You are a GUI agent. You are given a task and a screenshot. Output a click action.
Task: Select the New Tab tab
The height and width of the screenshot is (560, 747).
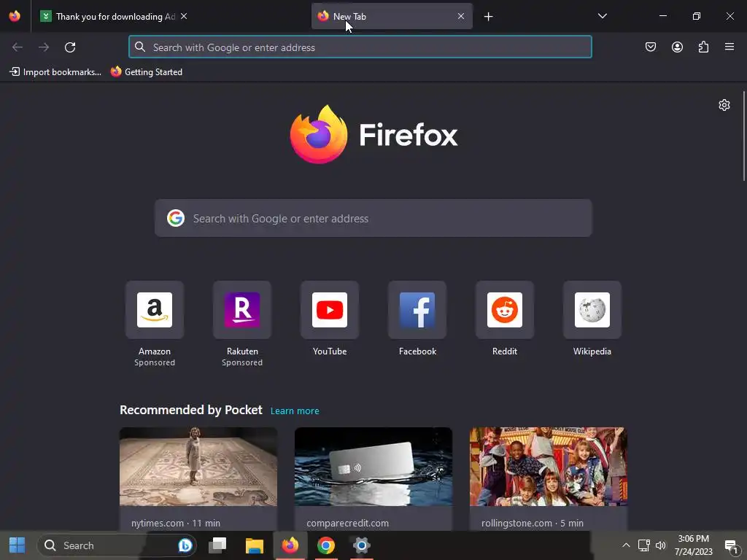click(x=392, y=17)
